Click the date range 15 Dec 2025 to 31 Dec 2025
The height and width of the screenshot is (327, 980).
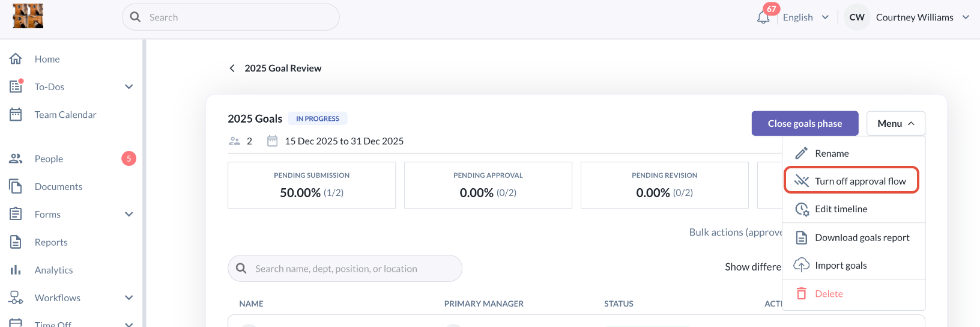[x=344, y=141]
